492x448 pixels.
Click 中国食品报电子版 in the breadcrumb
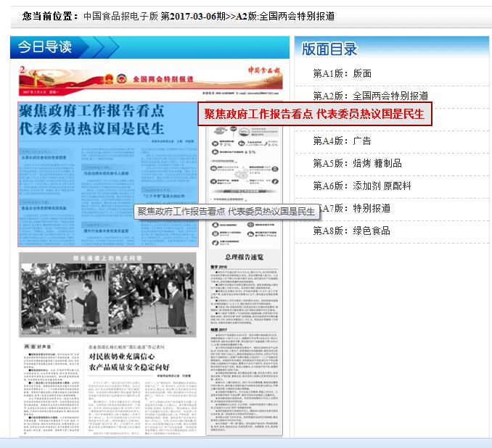point(120,15)
